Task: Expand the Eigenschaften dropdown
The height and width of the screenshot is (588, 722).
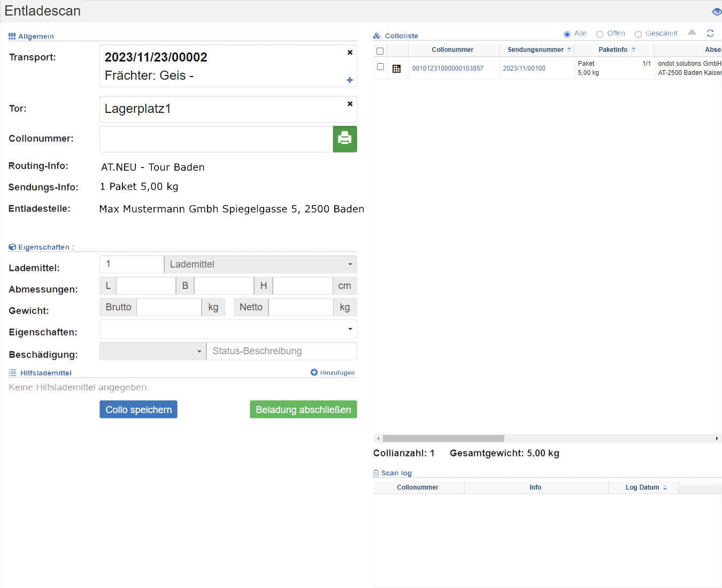Action: tap(228, 329)
